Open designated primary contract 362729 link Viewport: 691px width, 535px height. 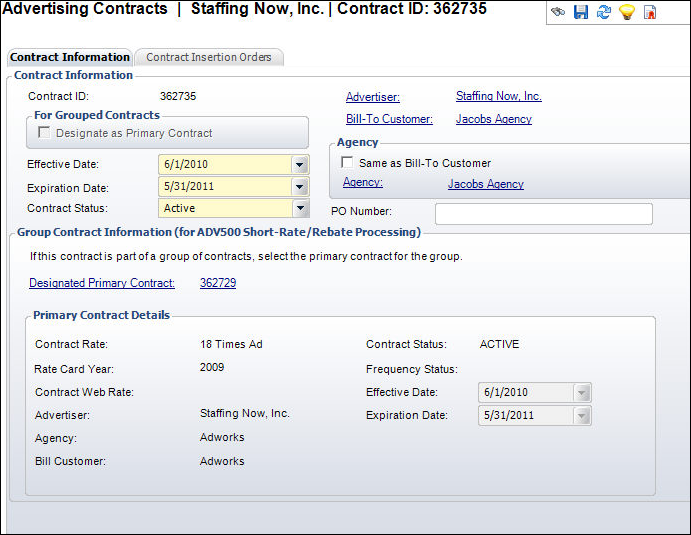218,283
